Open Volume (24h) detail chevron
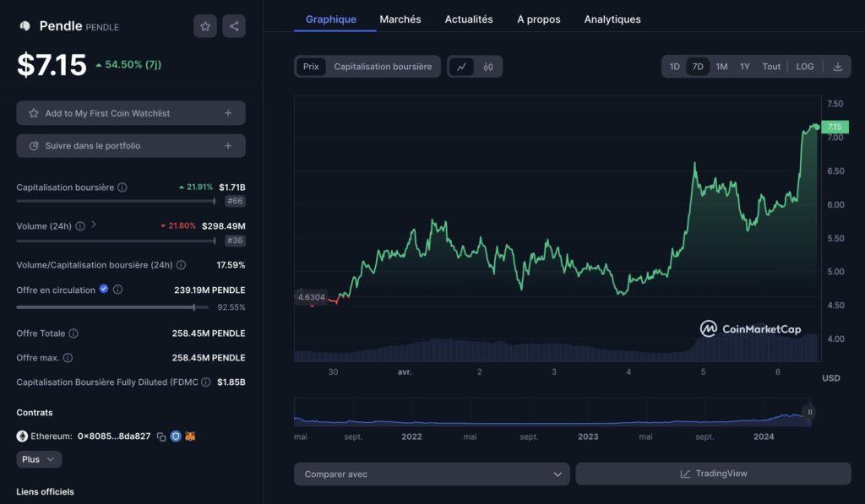Screen dimensions: 865x504 (94, 225)
